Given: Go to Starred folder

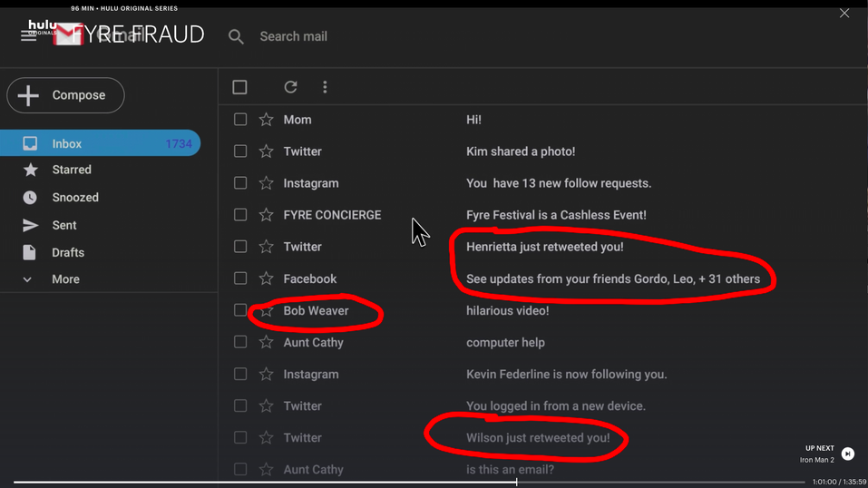Looking at the screenshot, I should pyautogui.click(x=72, y=170).
